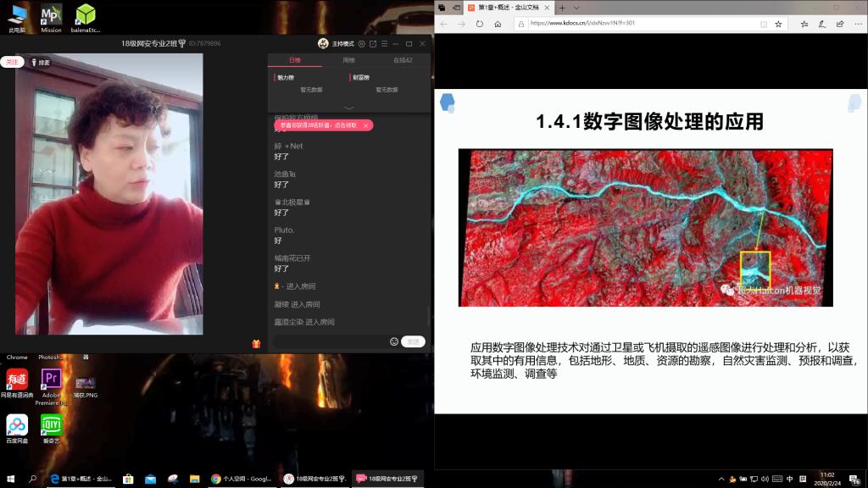This screenshot has height=488, width=868.
Task: Open the tab preview dropdown chevron
Action: click(576, 8)
